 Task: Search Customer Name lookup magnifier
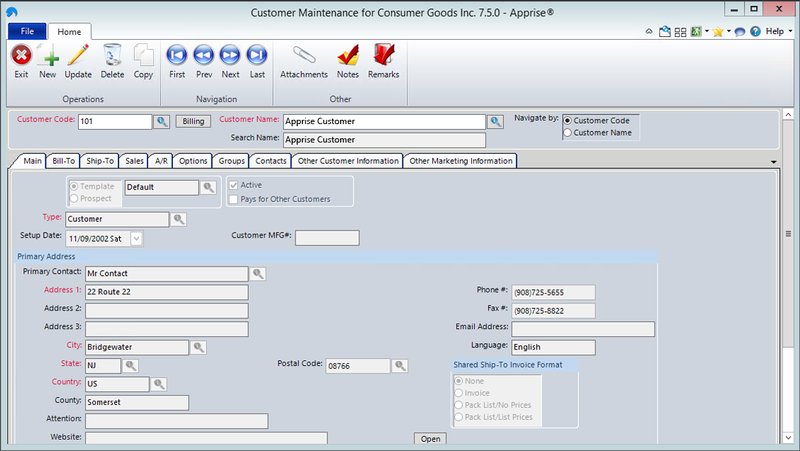point(495,121)
